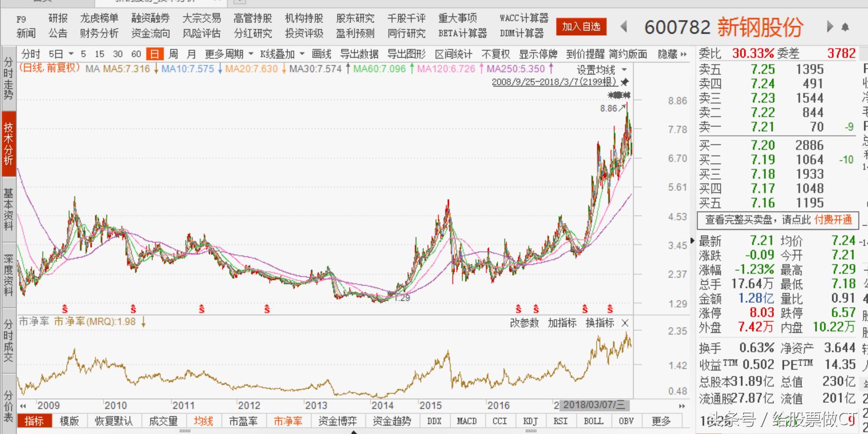Open the 资金流向 menu item
The height and width of the screenshot is (434, 868).
(151, 34)
